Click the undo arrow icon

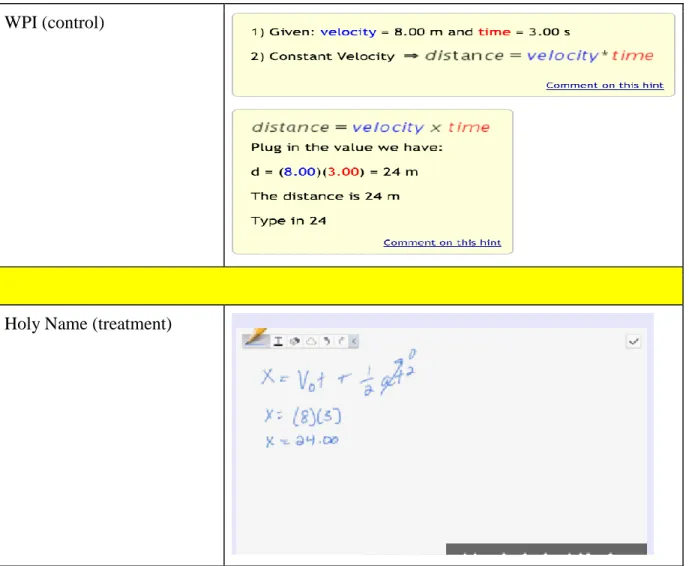click(x=326, y=341)
